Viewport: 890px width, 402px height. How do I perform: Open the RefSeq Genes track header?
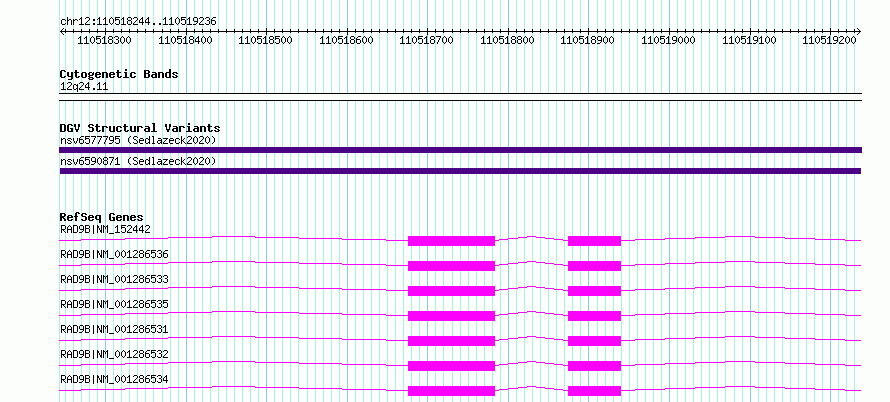pyautogui.click(x=102, y=217)
